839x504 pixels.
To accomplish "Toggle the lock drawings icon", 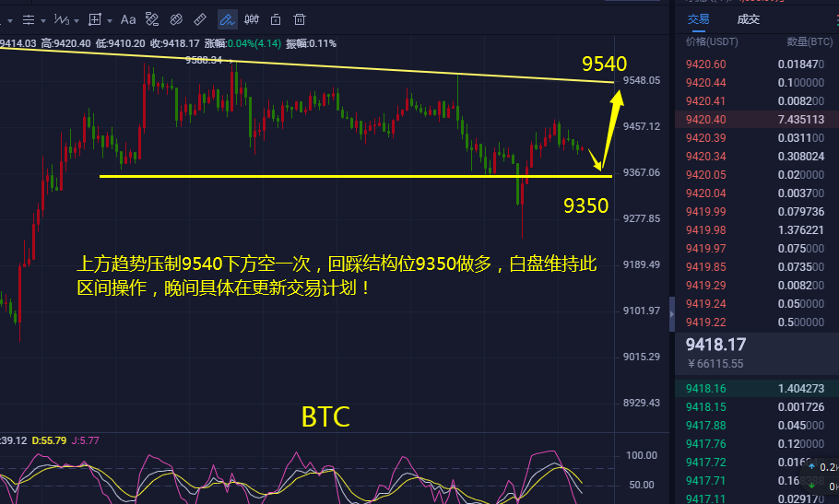I will coord(276,19).
